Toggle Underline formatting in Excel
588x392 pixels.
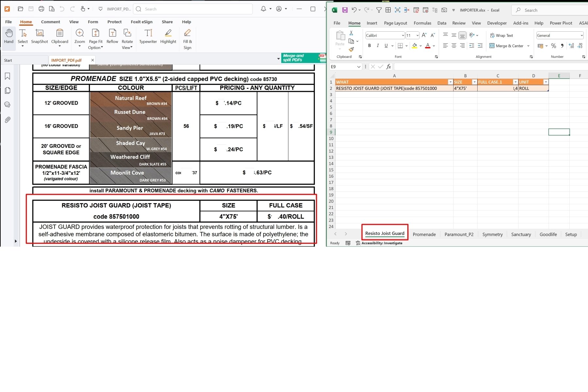[x=386, y=46]
